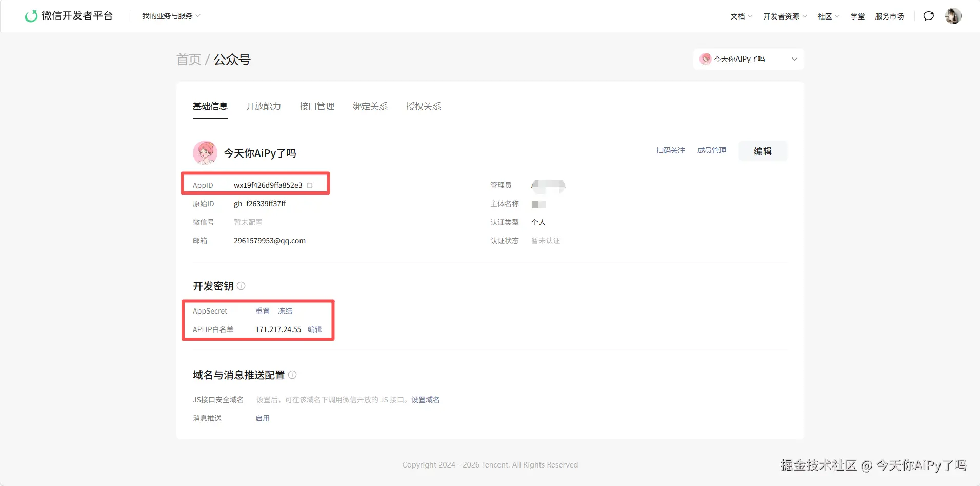Viewport: 980px width, 486px height.
Task: Click the WeChat developer platform logo
Action: [69, 16]
